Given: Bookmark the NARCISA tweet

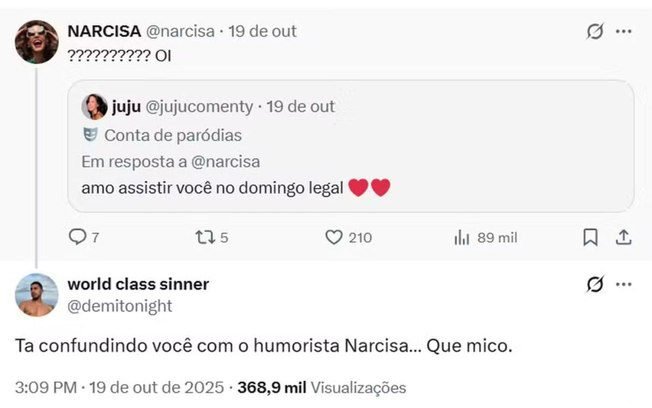Looking at the screenshot, I should click(x=590, y=237).
